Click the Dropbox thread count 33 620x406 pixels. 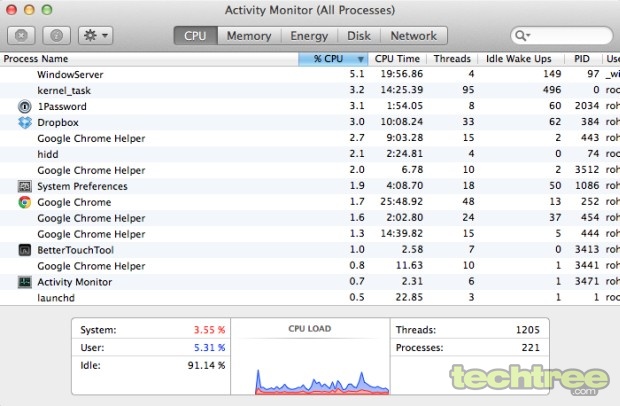pos(468,122)
